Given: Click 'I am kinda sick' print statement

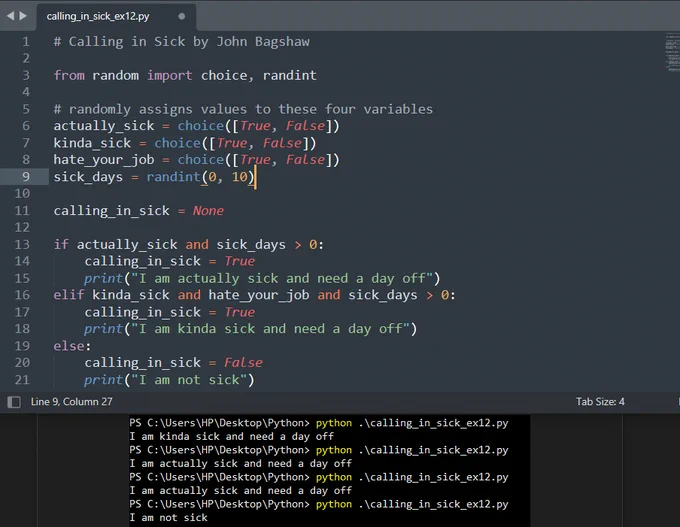Looking at the screenshot, I should [251, 329].
